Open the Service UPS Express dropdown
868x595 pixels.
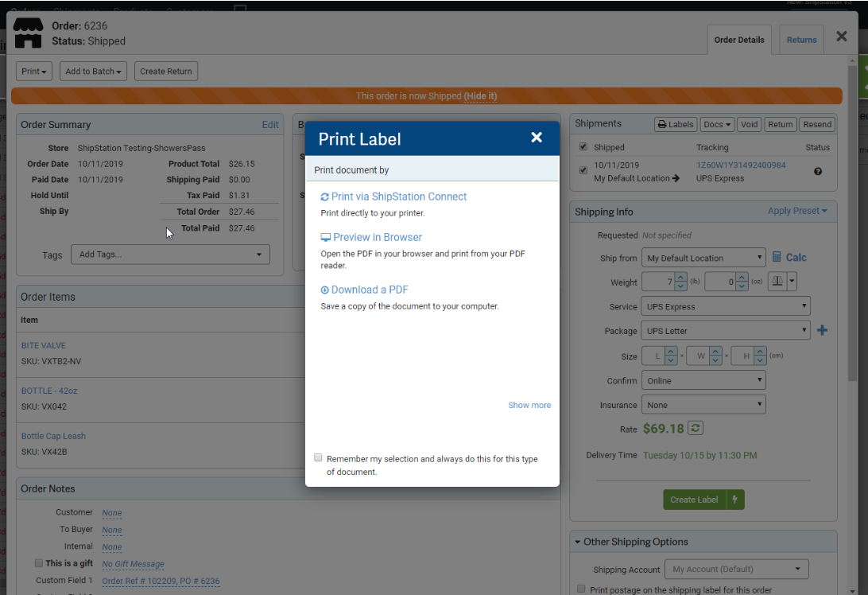[x=727, y=306]
